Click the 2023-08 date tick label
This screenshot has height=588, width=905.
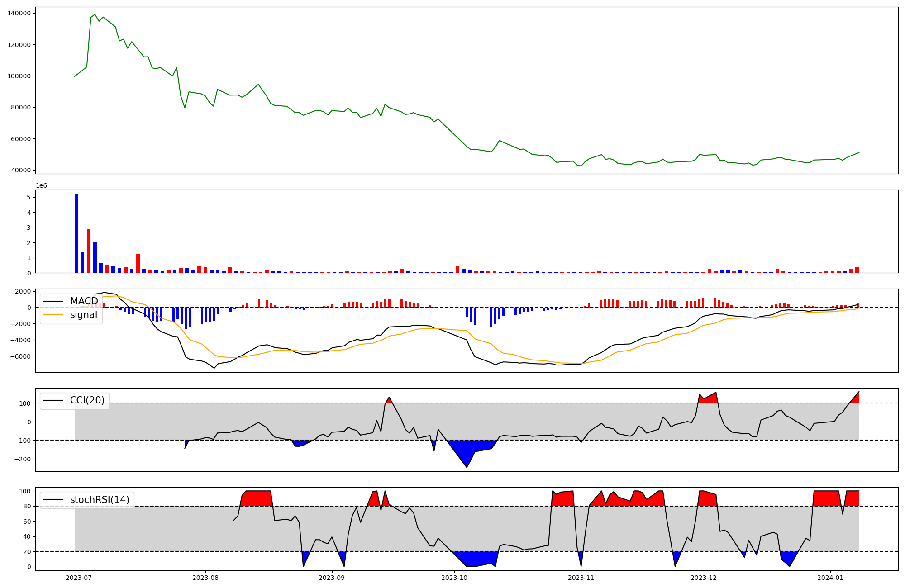point(205,578)
